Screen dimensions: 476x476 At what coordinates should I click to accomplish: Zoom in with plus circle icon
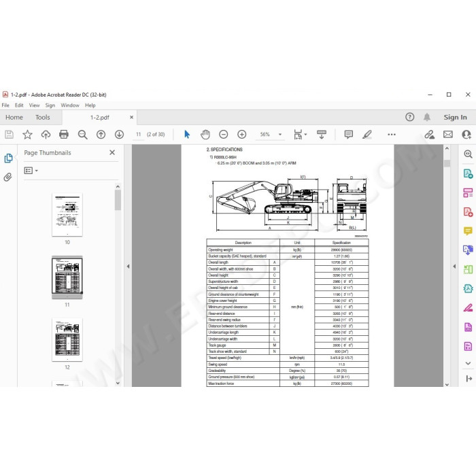click(x=242, y=134)
